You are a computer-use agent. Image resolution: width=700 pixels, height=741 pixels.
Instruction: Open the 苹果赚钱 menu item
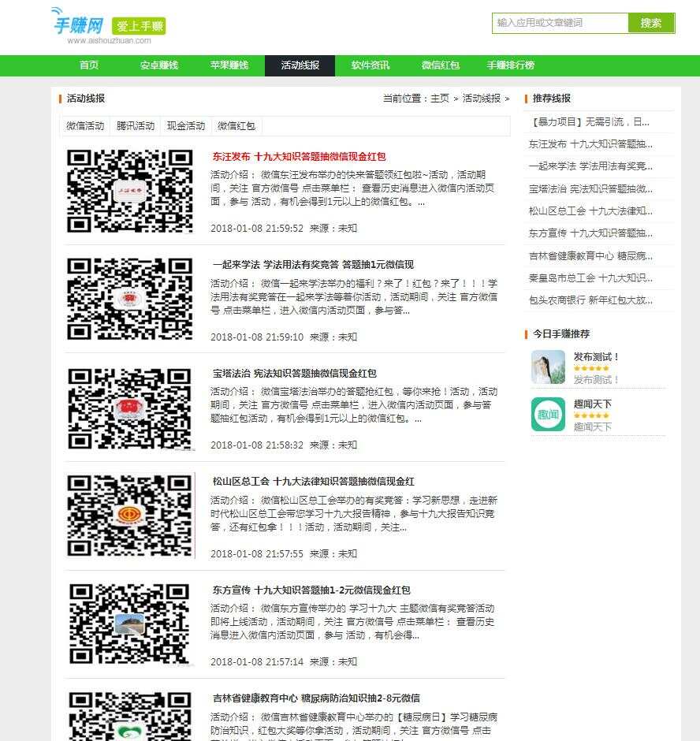point(229,65)
